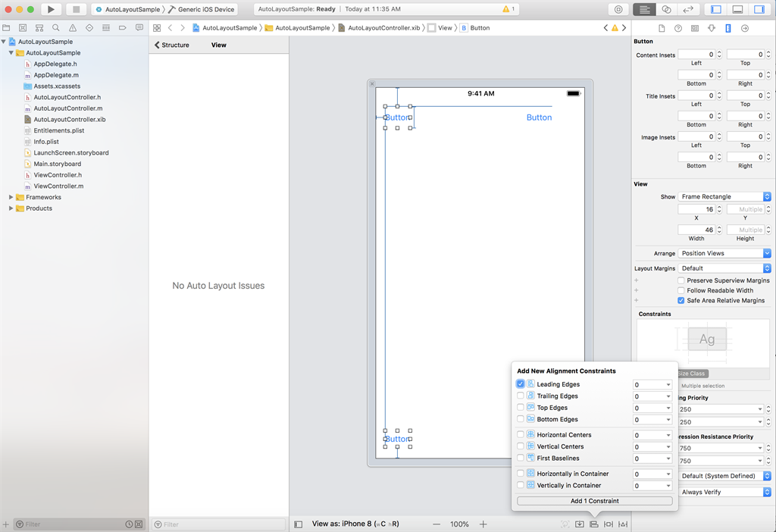776x532 pixels.
Task: Switch to the Version editor
Action: click(688, 9)
